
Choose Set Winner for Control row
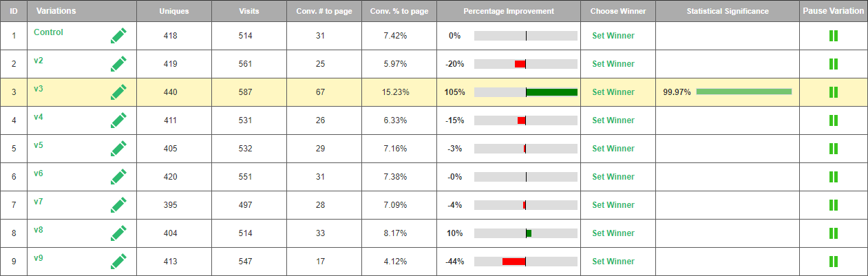coord(613,36)
